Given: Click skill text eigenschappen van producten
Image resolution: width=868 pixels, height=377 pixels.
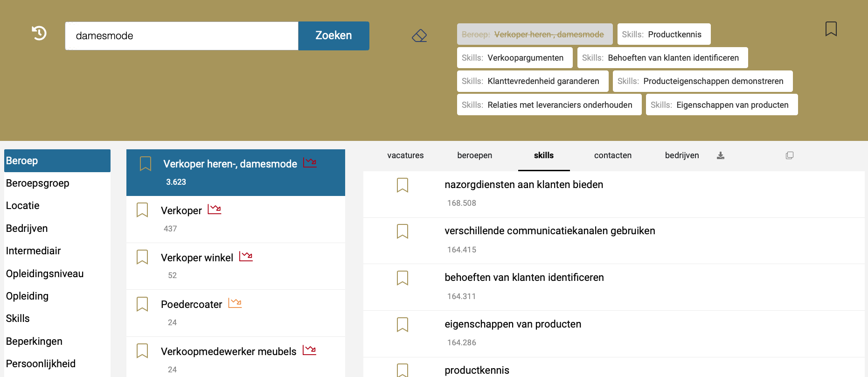Looking at the screenshot, I should [x=513, y=324].
